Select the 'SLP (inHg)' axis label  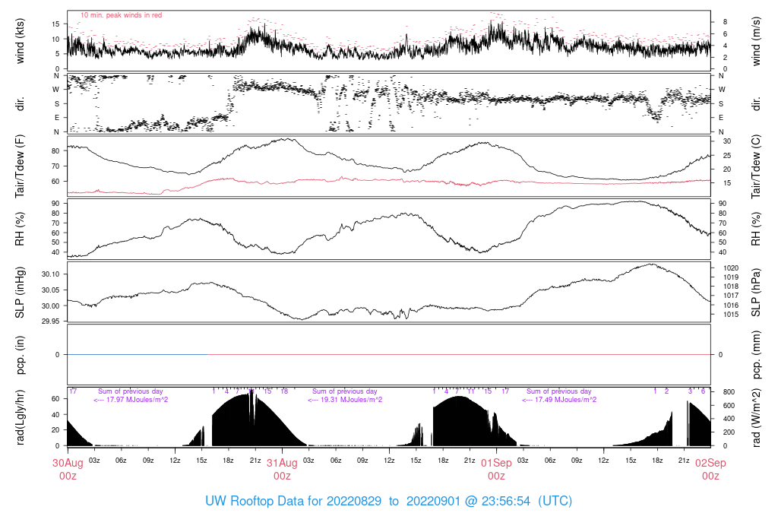[20, 293]
